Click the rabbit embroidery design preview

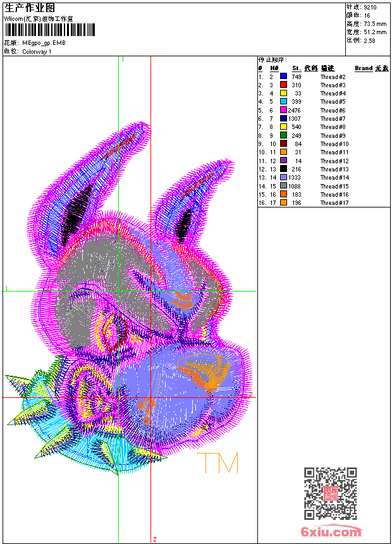tap(128, 299)
